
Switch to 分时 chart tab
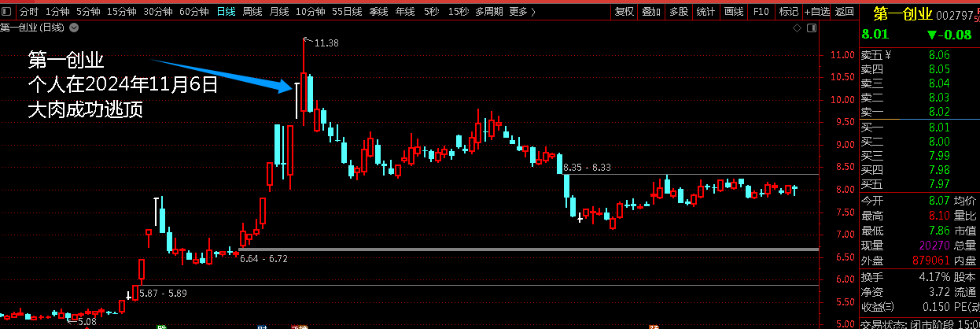tap(28, 12)
